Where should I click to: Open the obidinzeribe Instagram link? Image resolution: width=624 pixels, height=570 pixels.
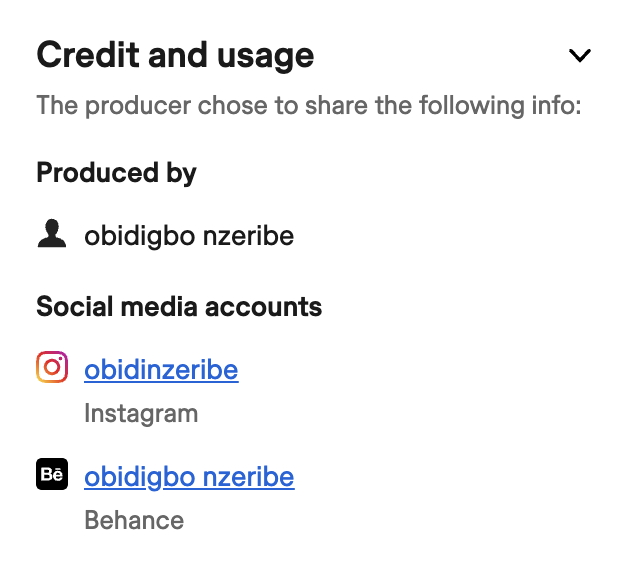pos(161,370)
